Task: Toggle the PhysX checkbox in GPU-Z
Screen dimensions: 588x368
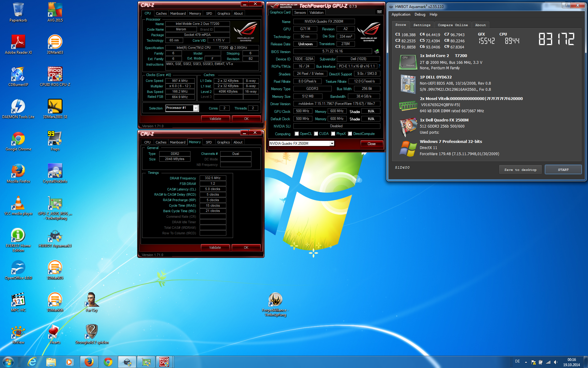Action: [x=333, y=134]
